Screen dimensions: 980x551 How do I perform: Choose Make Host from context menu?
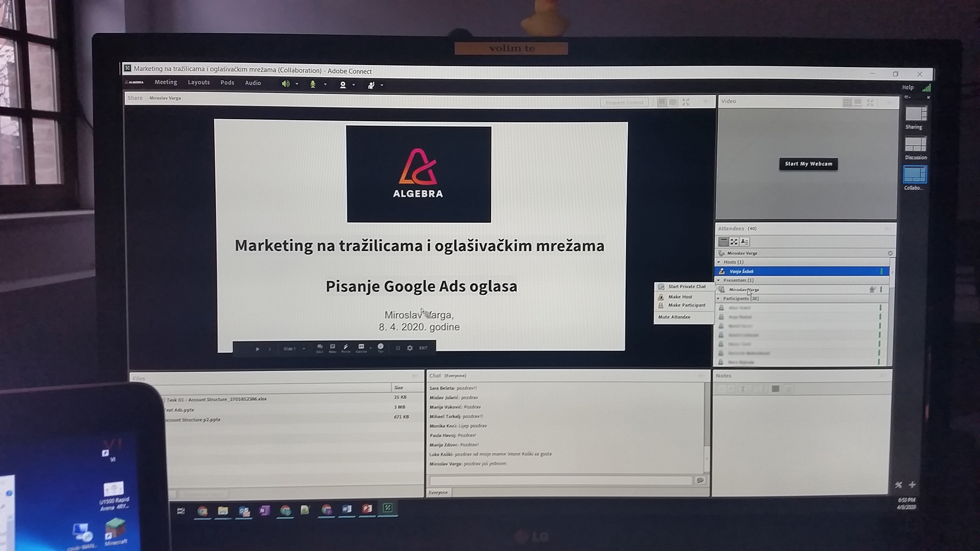click(x=680, y=297)
